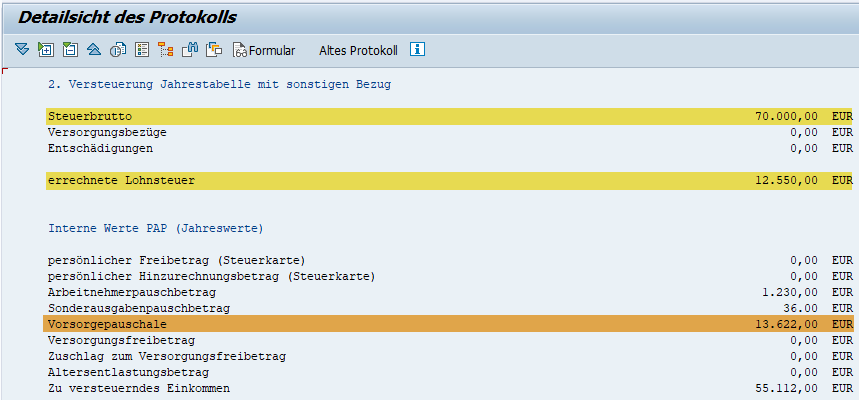Click the clock and documents icon in toolbar
This screenshot has width=859, height=400.
click(118, 50)
